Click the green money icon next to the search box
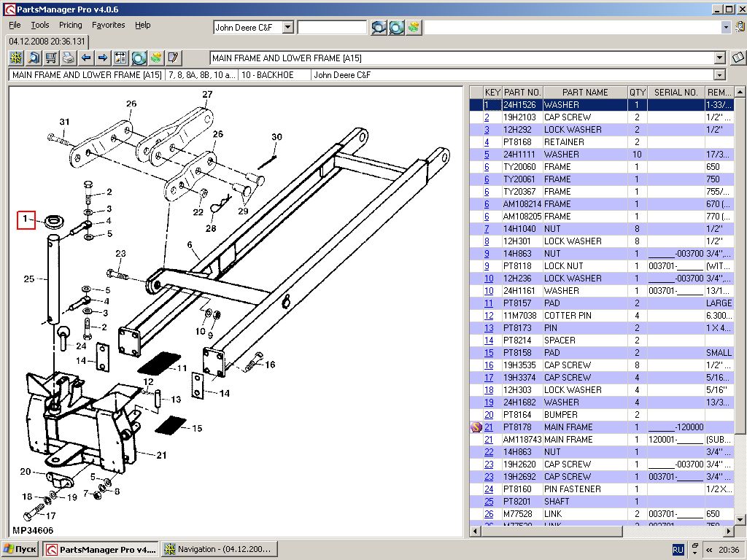 coord(414,27)
